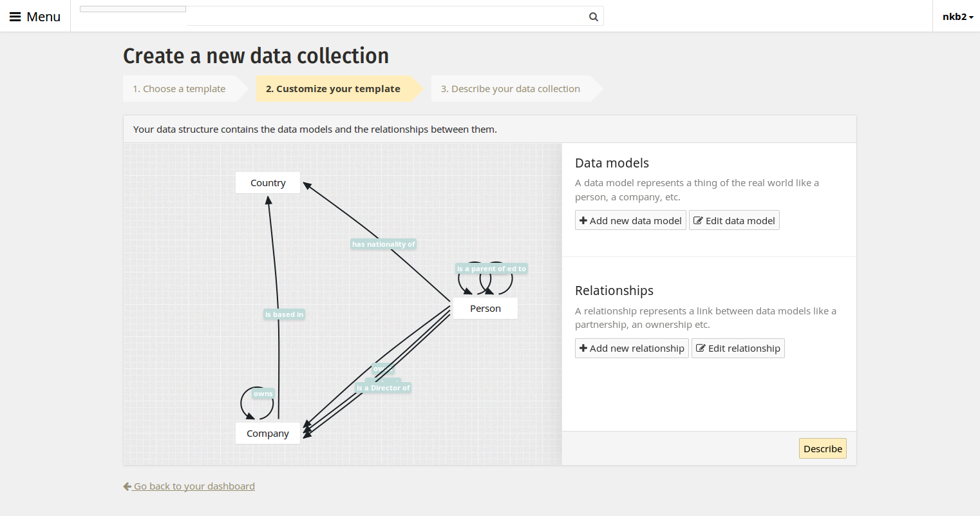Click inside the main search bar
This screenshot has width=980, height=516.
[x=386, y=17]
